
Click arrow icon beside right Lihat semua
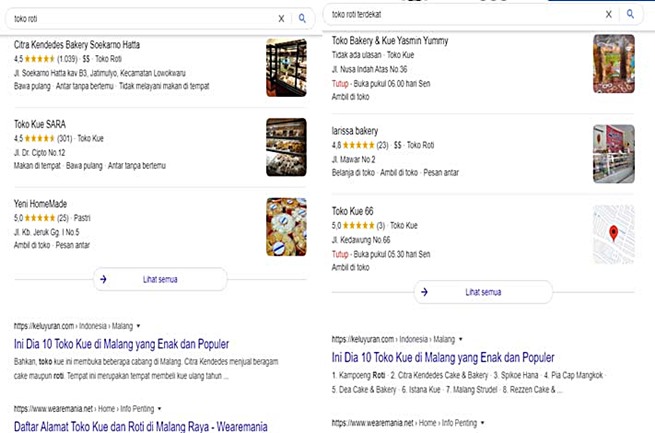(x=424, y=292)
